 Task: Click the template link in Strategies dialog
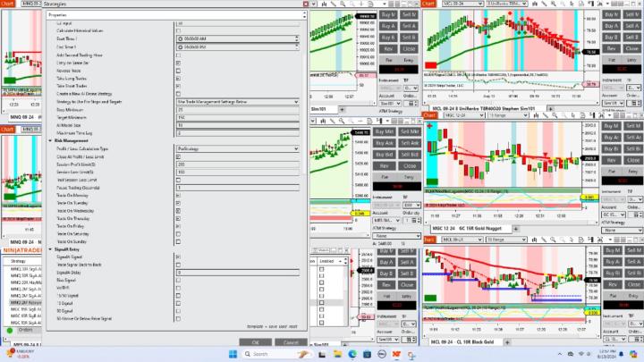click(255, 327)
